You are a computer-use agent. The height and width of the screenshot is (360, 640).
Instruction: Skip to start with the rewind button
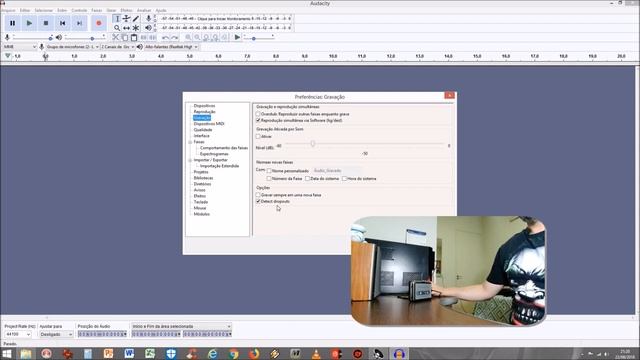[x=63, y=23]
